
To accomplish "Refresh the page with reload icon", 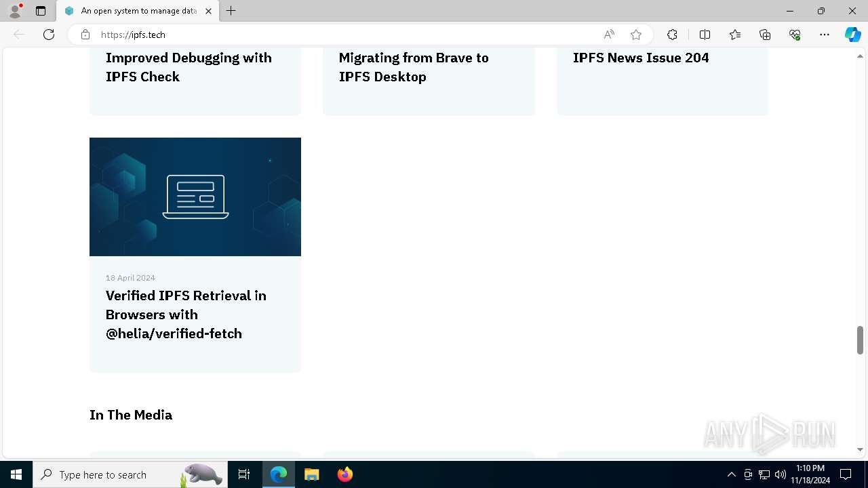I will click(49, 35).
